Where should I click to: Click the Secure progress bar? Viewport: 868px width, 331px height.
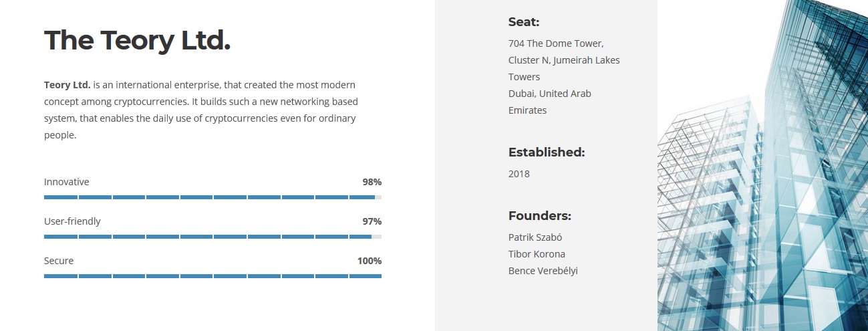click(x=212, y=276)
